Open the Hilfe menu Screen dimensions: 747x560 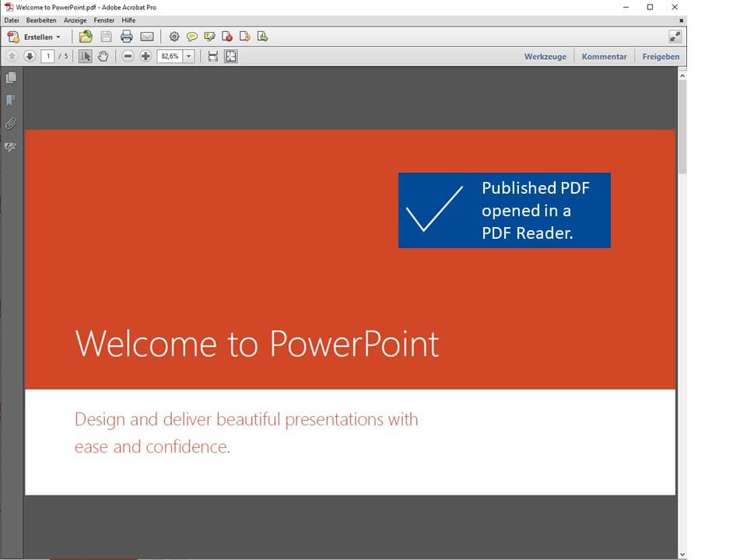(x=128, y=20)
